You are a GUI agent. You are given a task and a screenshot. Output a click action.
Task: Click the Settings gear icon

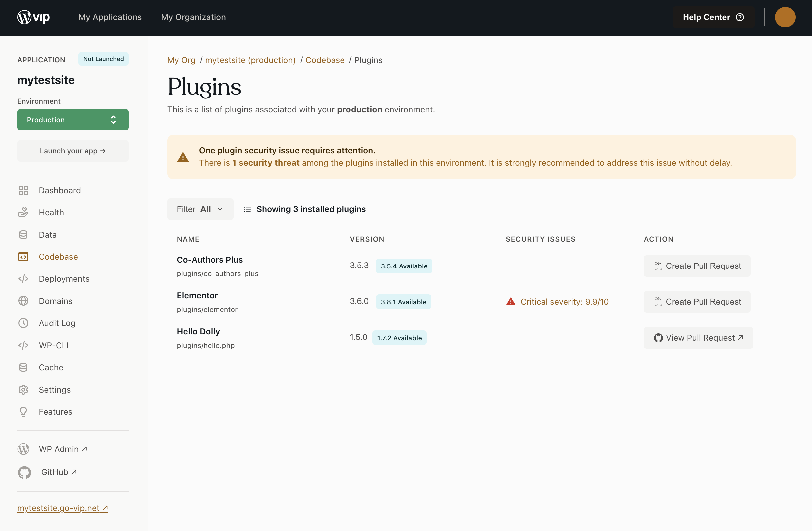pyautogui.click(x=23, y=390)
